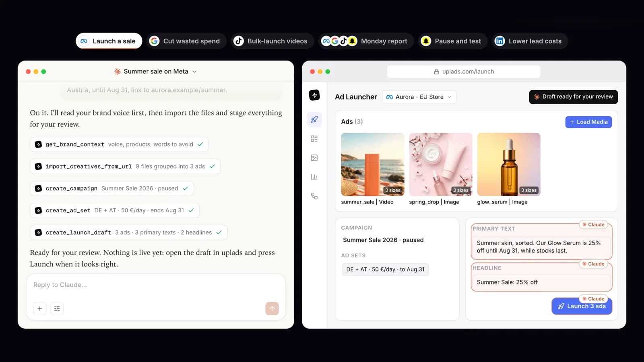This screenshot has height=362, width=644.
Task: Click Draft ready for your review badge
Action: [x=573, y=97]
